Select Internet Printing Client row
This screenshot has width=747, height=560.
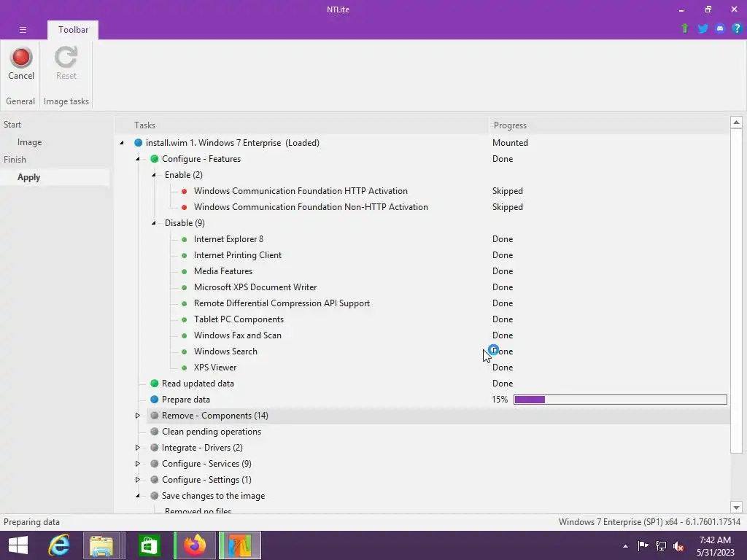[237, 255]
